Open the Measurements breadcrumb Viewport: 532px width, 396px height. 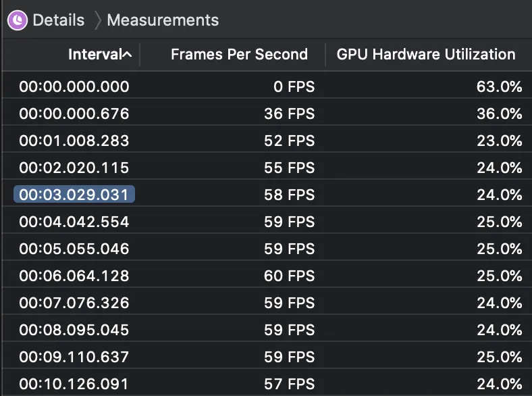163,20
